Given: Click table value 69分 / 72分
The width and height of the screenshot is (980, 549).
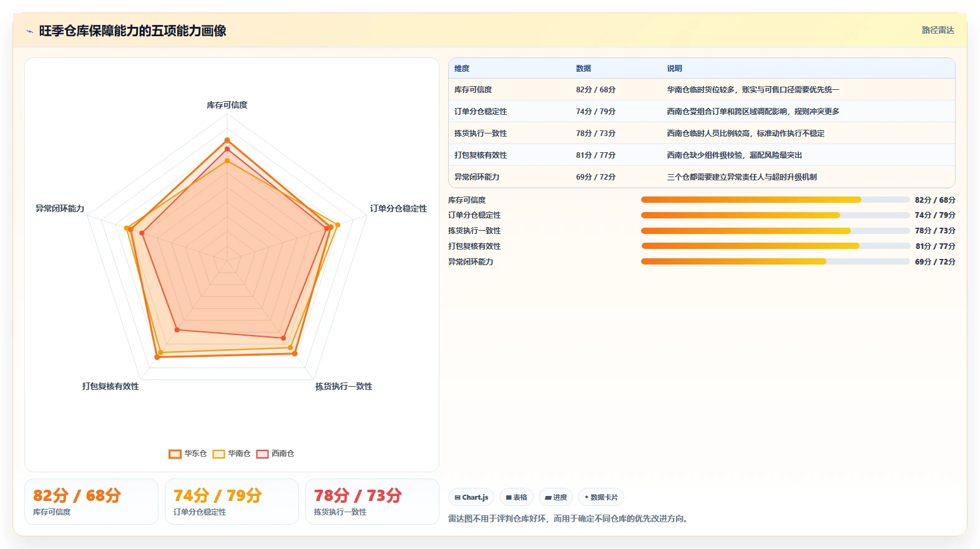Looking at the screenshot, I should pos(595,177).
